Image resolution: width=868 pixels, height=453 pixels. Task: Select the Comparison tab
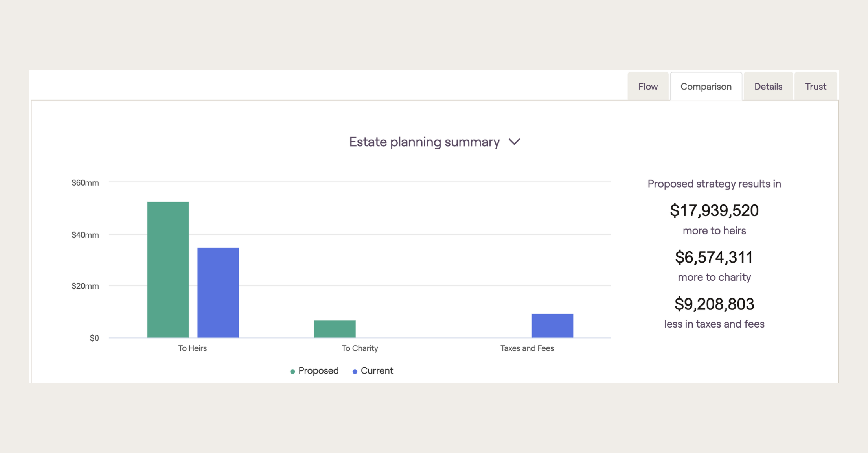coord(706,87)
